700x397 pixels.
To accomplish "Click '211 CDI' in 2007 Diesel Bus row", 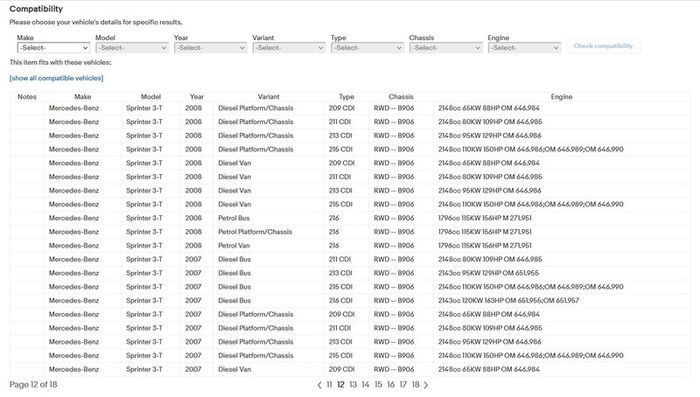I will (x=340, y=259).
